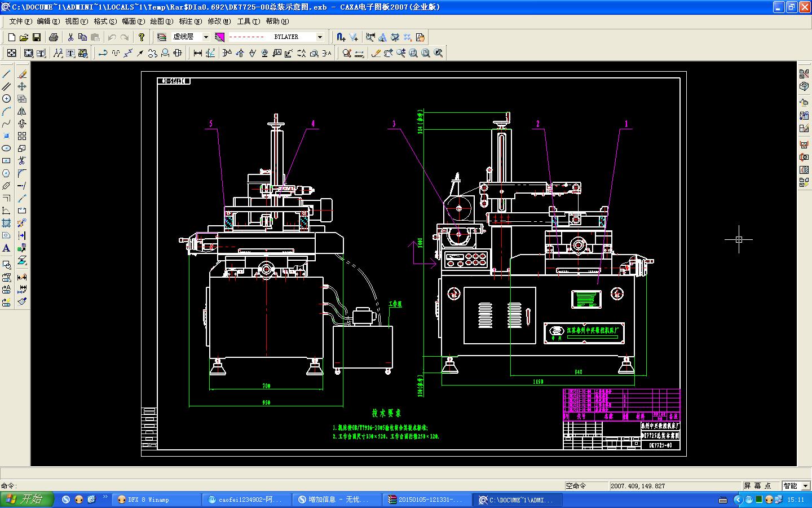
Task: Open the 绘图 menu
Action: 161,21
